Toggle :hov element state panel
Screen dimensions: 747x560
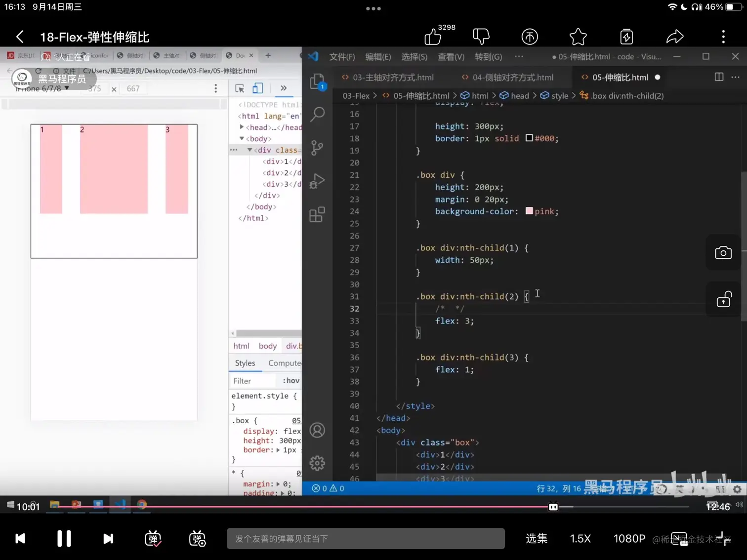tap(291, 381)
